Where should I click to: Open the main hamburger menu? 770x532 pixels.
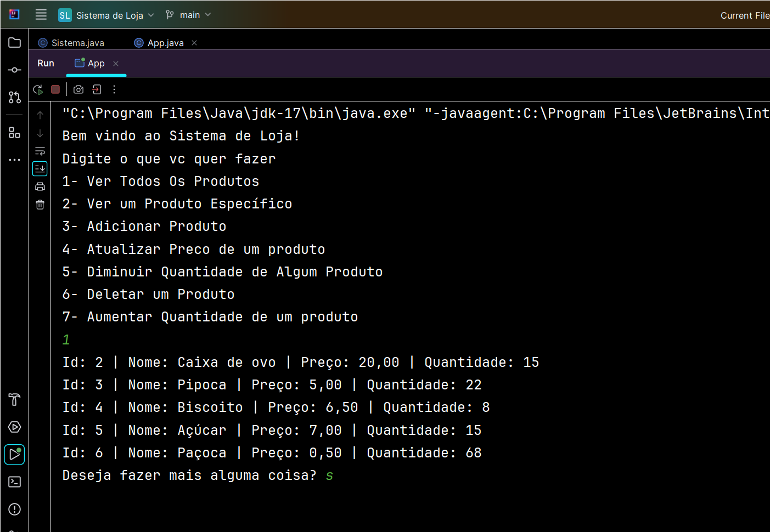[x=41, y=15]
